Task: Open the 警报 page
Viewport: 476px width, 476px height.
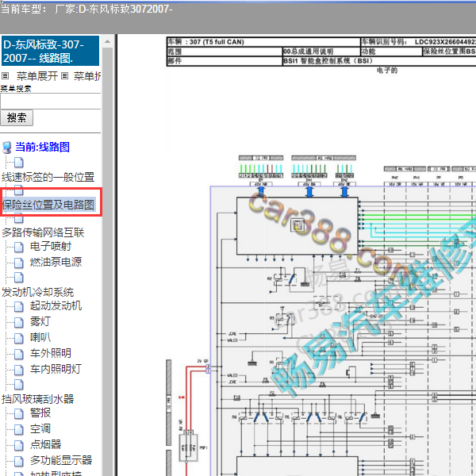Action: tap(40, 413)
